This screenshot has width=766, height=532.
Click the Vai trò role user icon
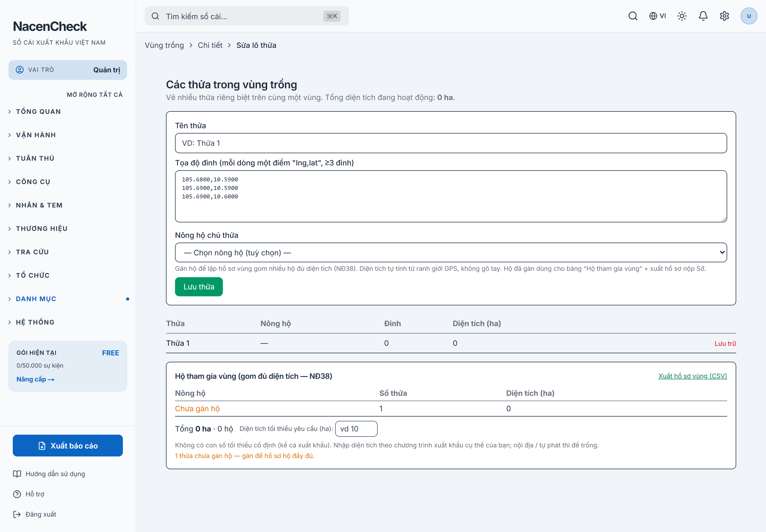(20, 70)
